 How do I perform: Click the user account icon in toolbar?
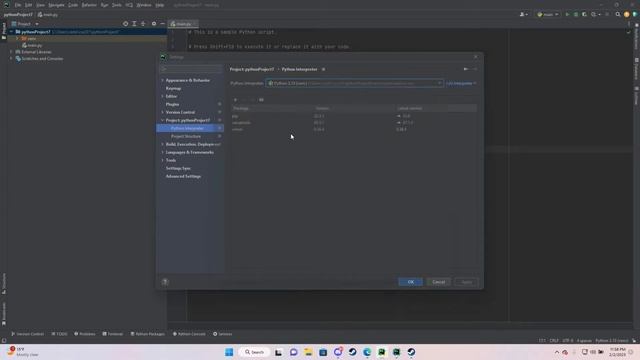(523, 14)
